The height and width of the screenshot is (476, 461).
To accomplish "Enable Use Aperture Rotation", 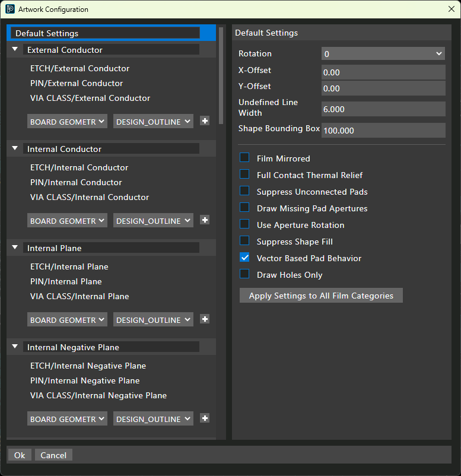I will (244, 225).
